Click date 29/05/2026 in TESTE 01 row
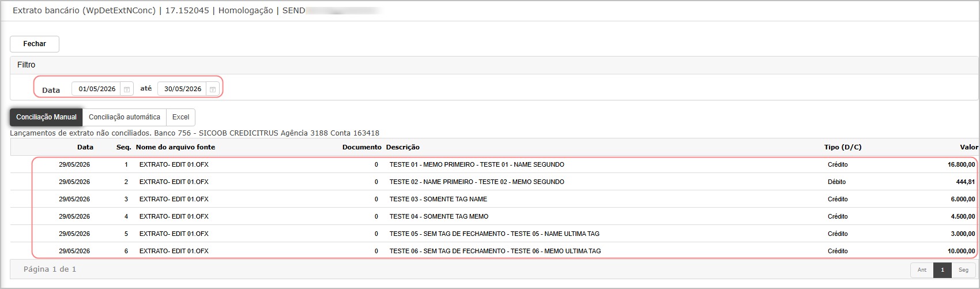The height and width of the screenshot is (289, 980). click(74, 164)
